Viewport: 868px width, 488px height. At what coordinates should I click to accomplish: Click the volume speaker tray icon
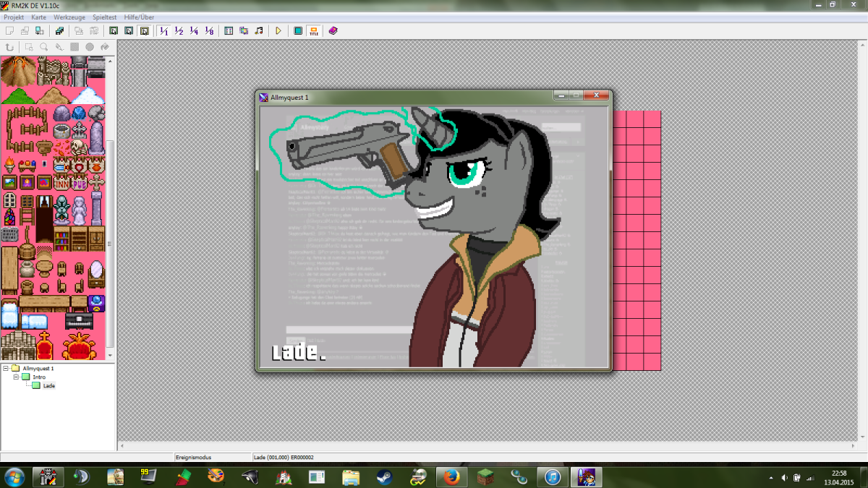[785, 478]
